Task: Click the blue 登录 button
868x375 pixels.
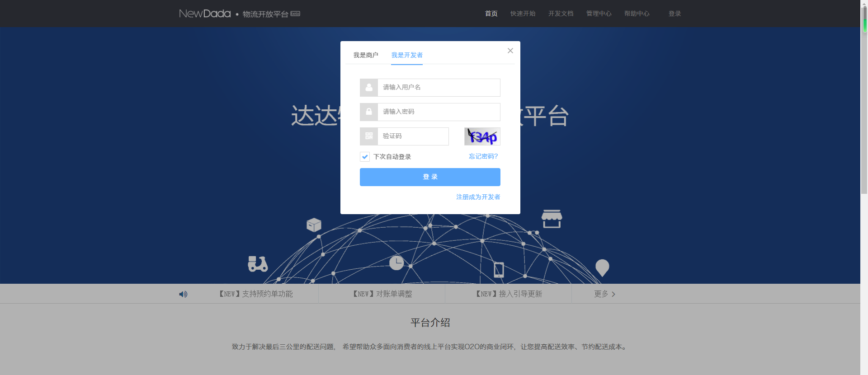Action: 430,177
